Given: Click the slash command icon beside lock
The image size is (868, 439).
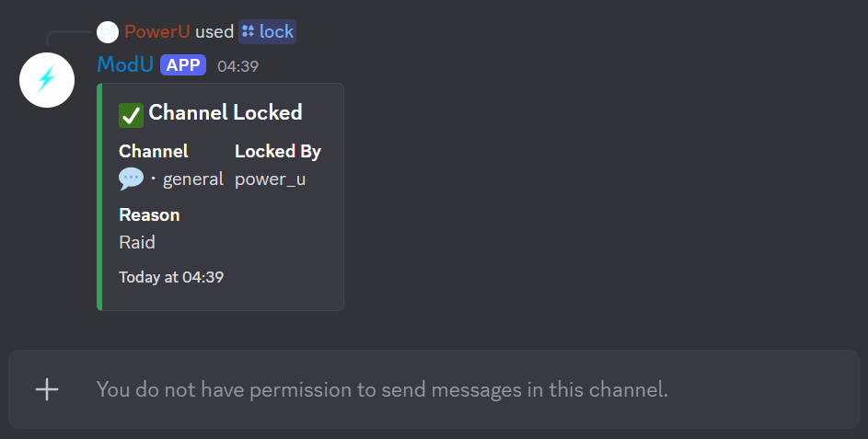Looking at the screenshot, I should click(248, 31).
